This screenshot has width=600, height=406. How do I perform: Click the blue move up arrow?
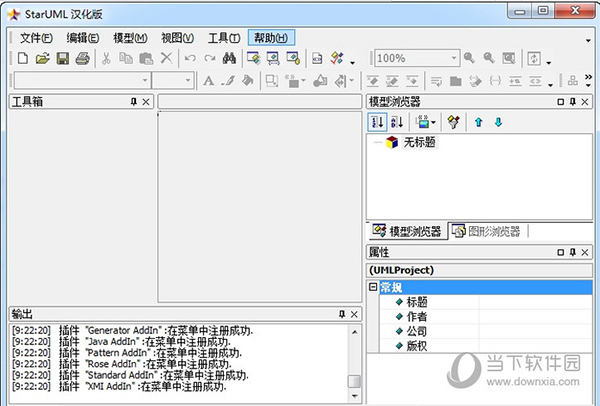478,122
